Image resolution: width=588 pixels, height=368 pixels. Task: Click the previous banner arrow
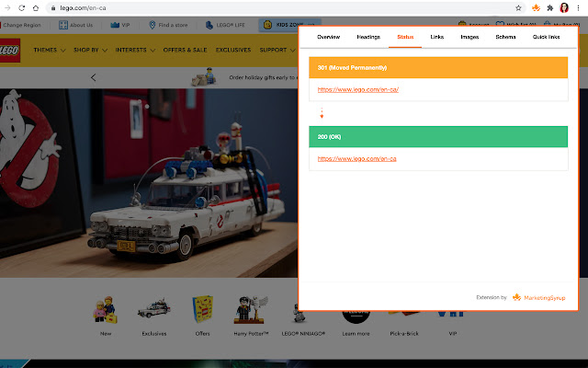click(94, 77)
